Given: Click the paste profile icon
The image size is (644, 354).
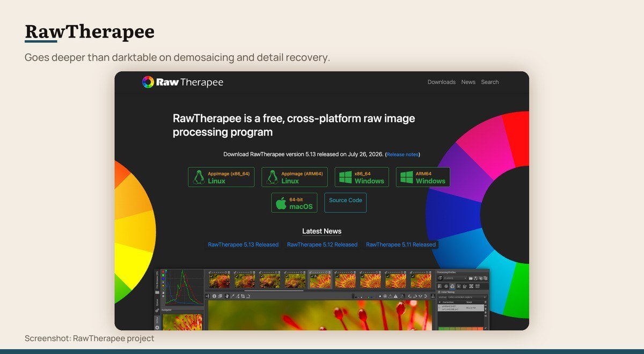Looking at the screenshot, I should coord(485,278).
